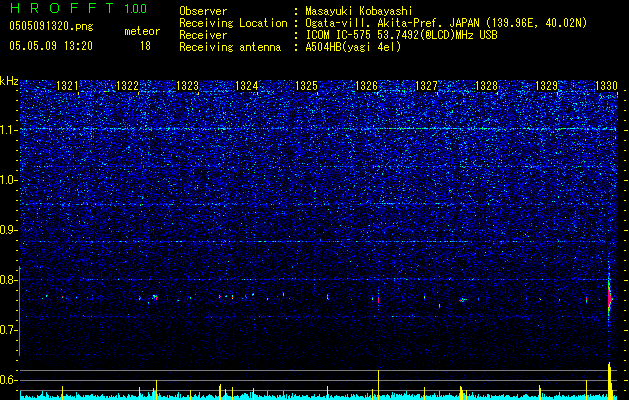
Task: Click the 0.8 kHz axis label
Action: pos(9,280)
